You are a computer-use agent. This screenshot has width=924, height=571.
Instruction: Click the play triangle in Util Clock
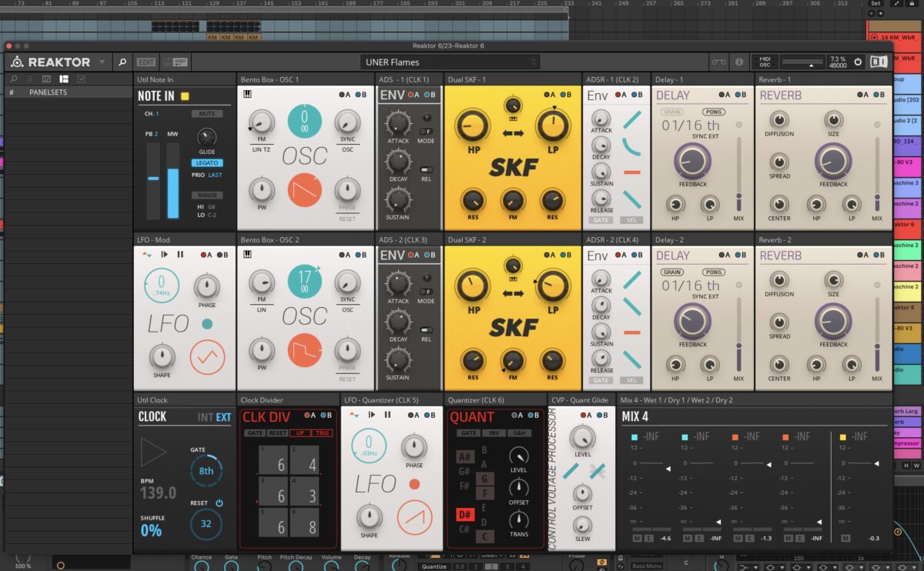click(153, 452)
